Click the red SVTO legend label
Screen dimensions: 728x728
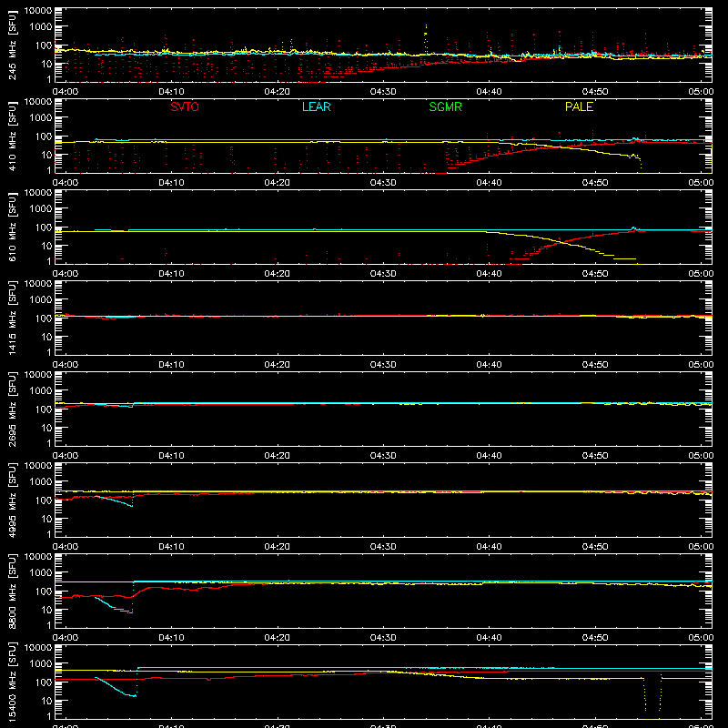tap(185, 106)
